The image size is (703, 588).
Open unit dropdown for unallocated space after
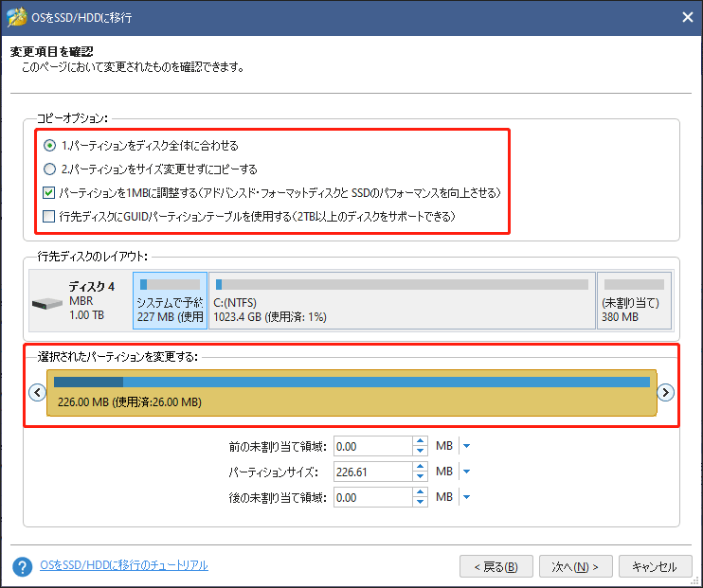tap(466, 497)
